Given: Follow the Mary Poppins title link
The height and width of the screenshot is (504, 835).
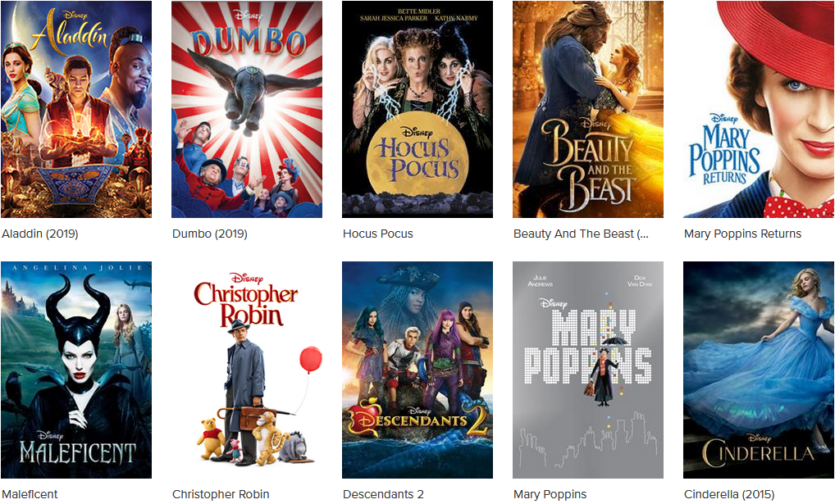Looking at the screenshot, I should point(550,494).
